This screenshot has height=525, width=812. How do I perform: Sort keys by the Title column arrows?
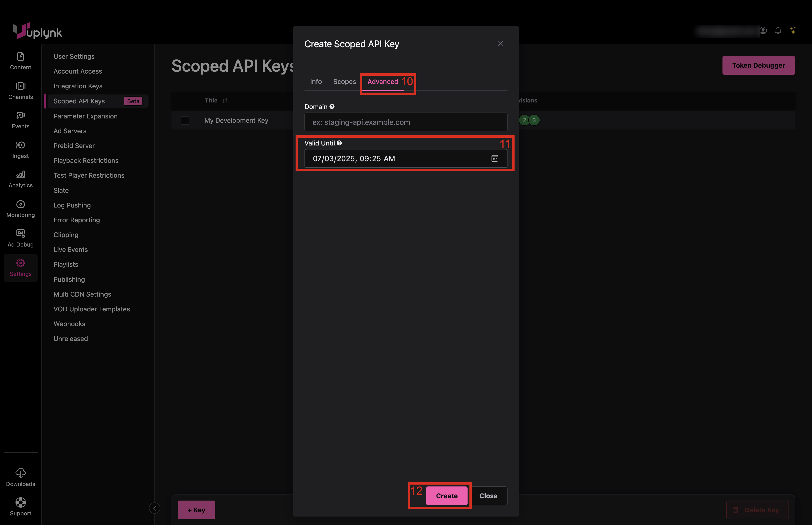click(225, 101)
